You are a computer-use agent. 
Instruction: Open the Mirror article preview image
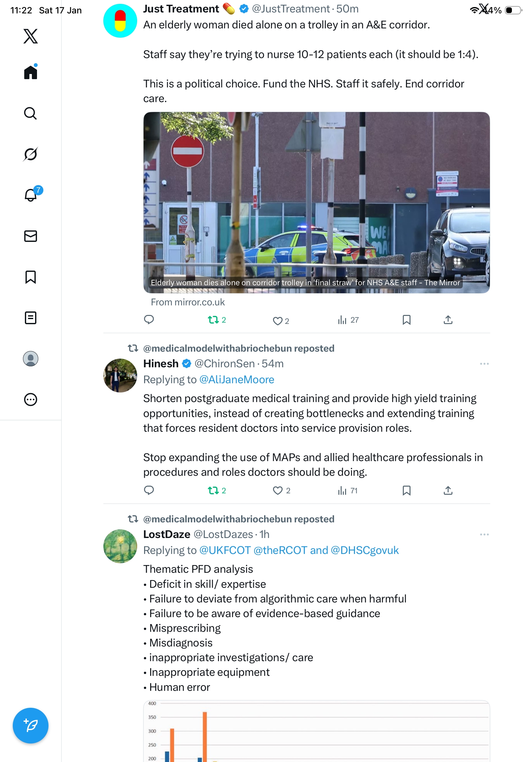(316, 202)
